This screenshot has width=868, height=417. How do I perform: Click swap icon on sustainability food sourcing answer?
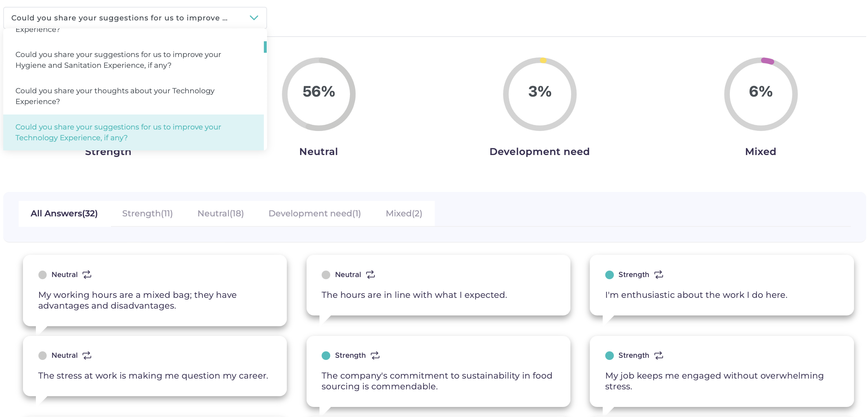pyautogui.click(x=375, y=355)
